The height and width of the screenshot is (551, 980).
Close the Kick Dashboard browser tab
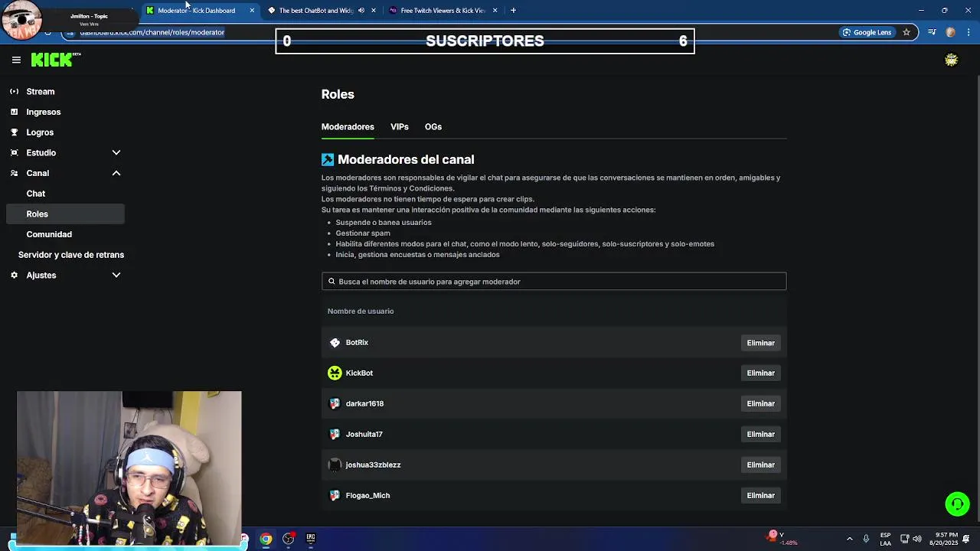pyautogui.click(x=252, y=11)
